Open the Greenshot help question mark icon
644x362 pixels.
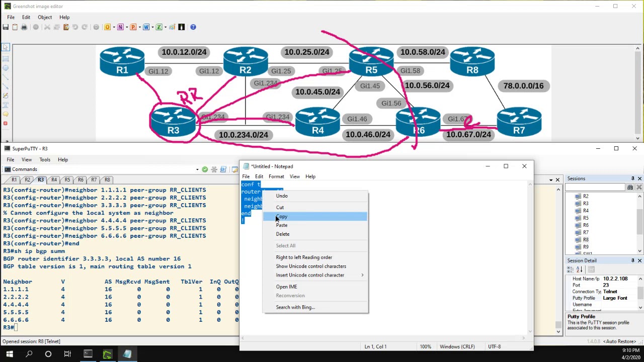193,27
